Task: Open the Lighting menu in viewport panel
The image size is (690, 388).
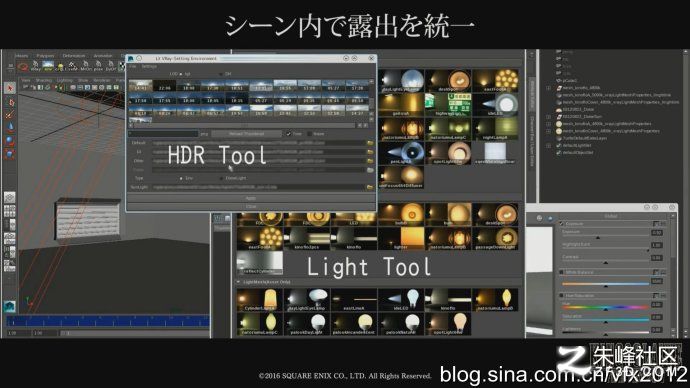Action: pyautogui.click(x=65, y=81)
